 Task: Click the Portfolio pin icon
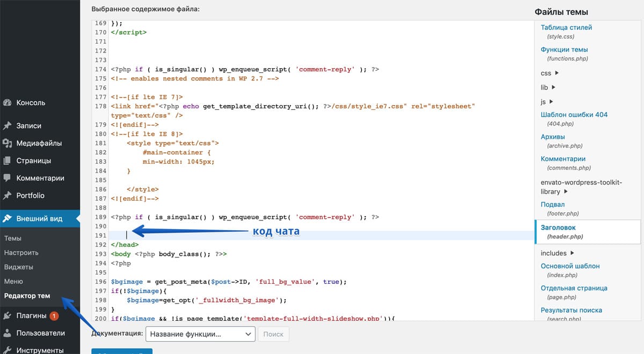[8, 196]
